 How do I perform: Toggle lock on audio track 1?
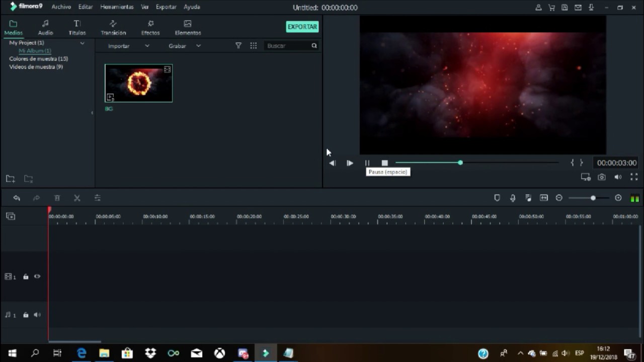[26, 315]
